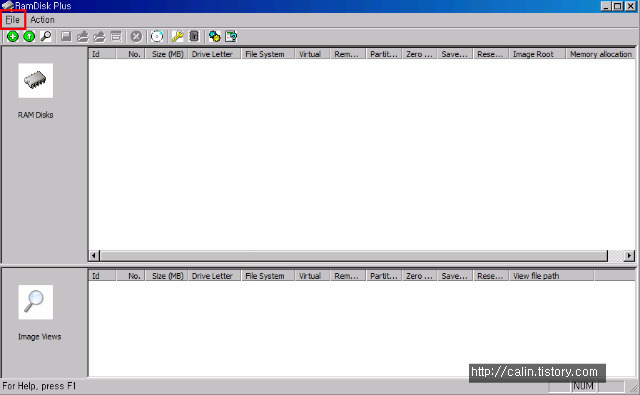This screenshot has width=640, height=395.
Task: Select the Image Views magnifier icon
Action: coord(36,302)
